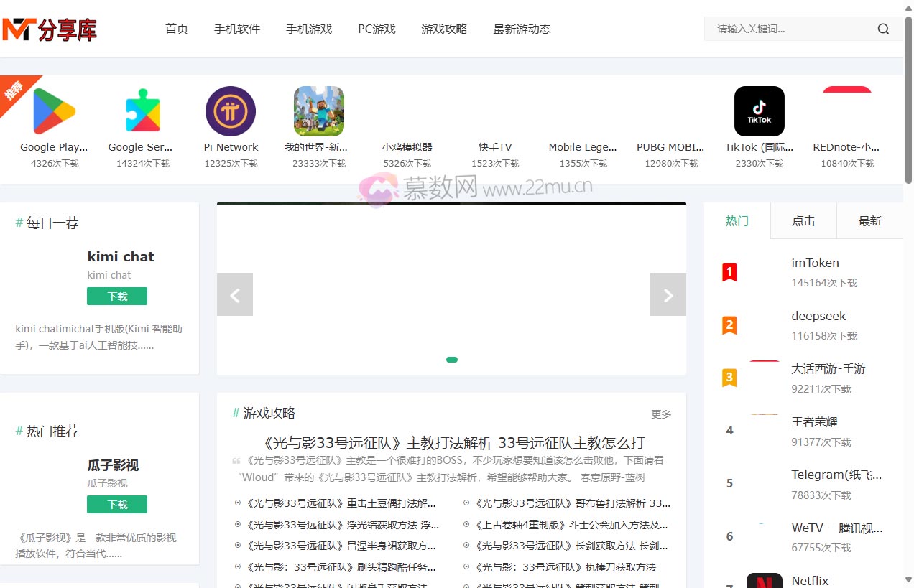Open the Google Services puzzle icon
The height and width of the screenshot is (588, 914).
coord(142,111)
